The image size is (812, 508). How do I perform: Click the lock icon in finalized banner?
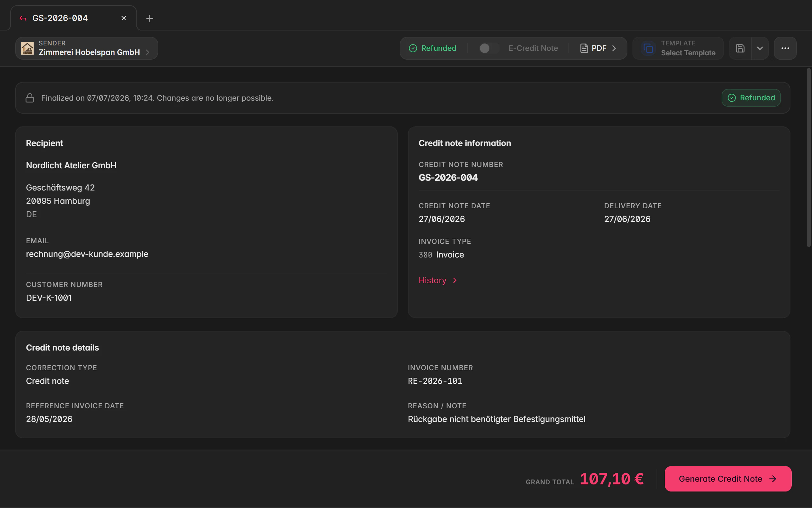pyautogui.click(x=30, y=98)
